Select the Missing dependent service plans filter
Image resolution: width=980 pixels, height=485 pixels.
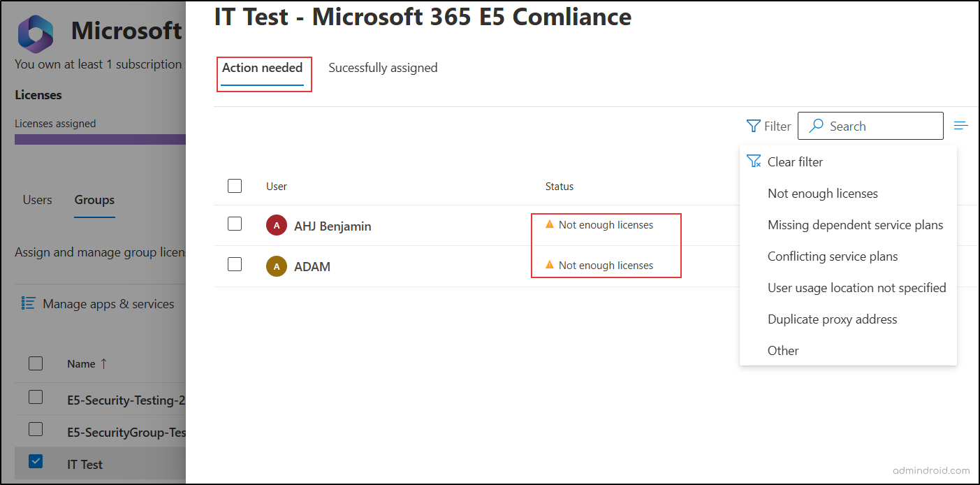(855, 224)
